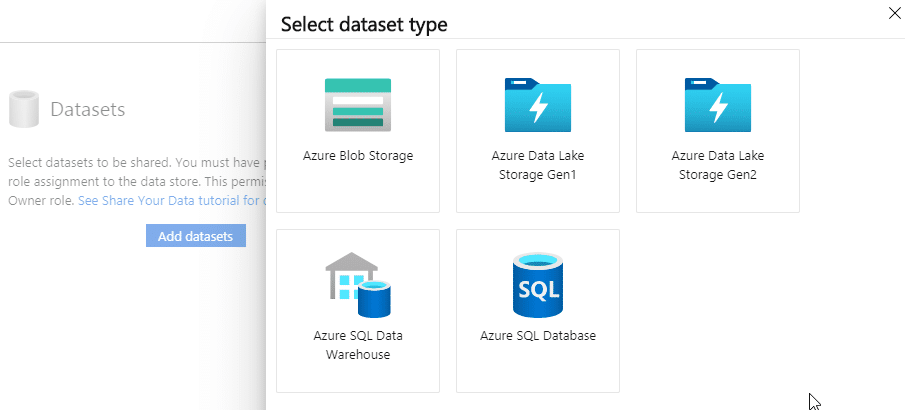This screenshot has height=410, width=905.
Task: Choose the Data Lake Storage Gen1 folder icon
Action: 538,105
